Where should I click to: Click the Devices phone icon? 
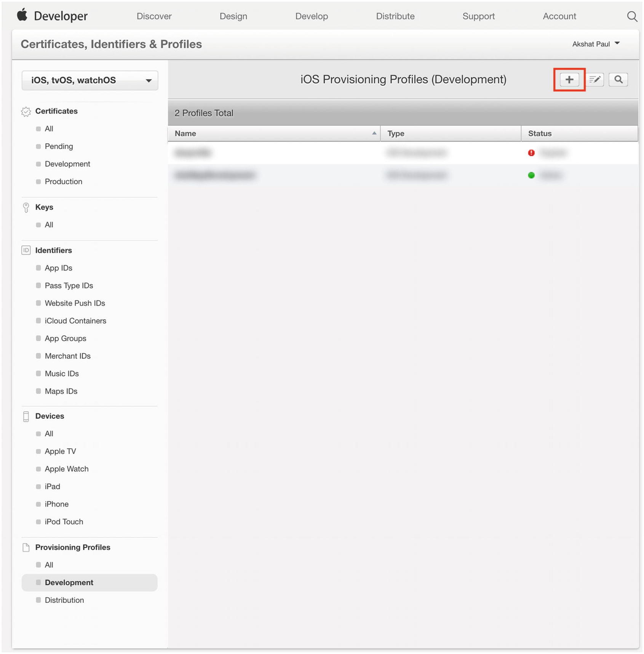coord(26,417)
